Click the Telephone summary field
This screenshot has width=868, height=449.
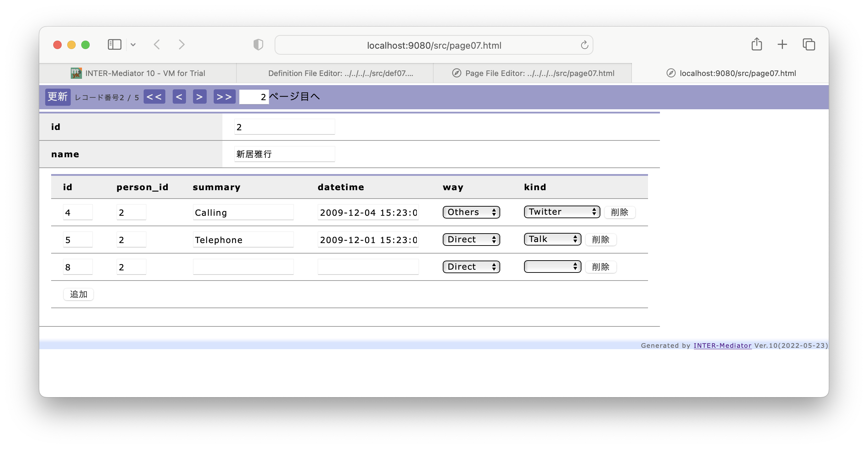243,240
